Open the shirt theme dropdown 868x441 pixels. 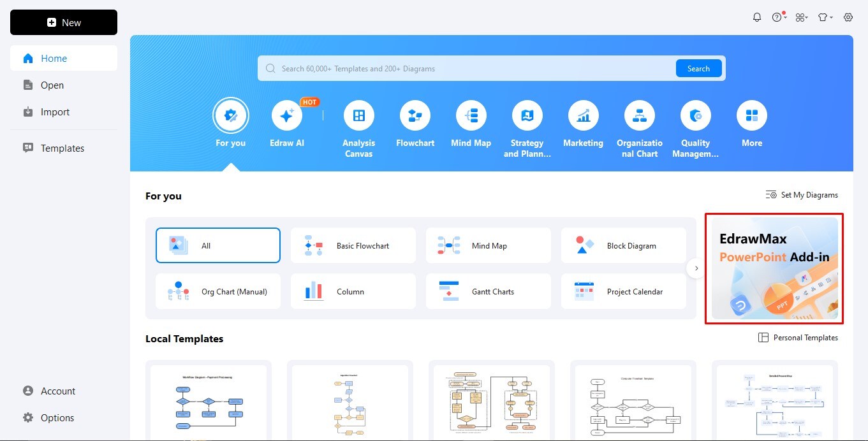(x=825, y=17)
